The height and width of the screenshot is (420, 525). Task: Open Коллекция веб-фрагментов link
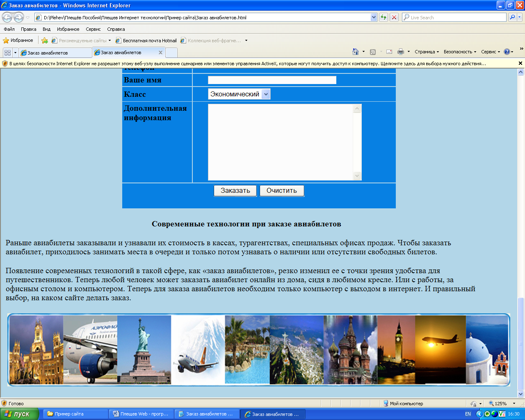click(211, 40)
